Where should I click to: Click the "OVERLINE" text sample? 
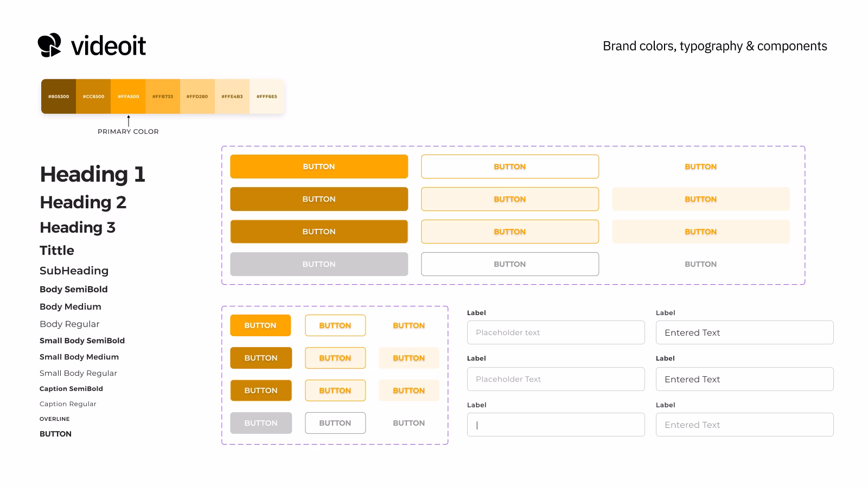[55, 419]
